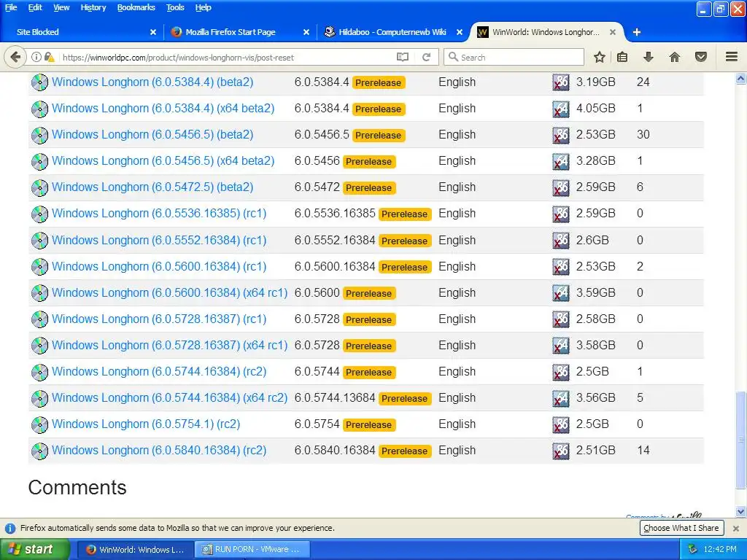Open a new tab with plus button

636,32
